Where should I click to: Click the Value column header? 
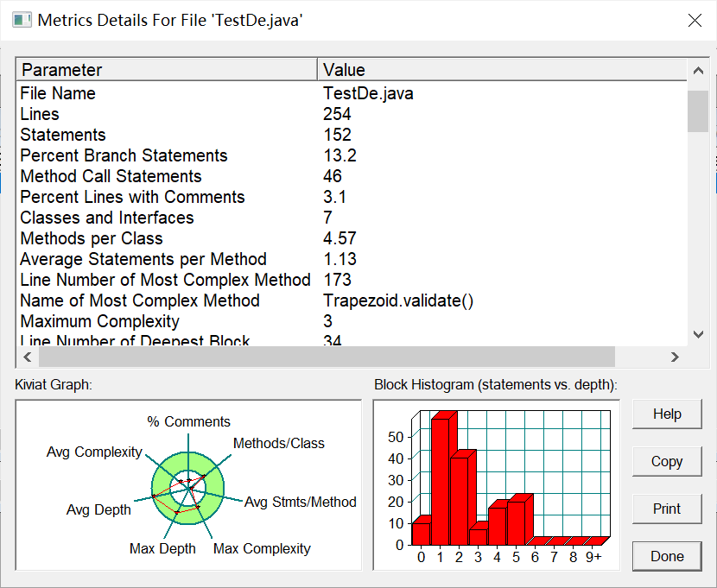(502, 70)
